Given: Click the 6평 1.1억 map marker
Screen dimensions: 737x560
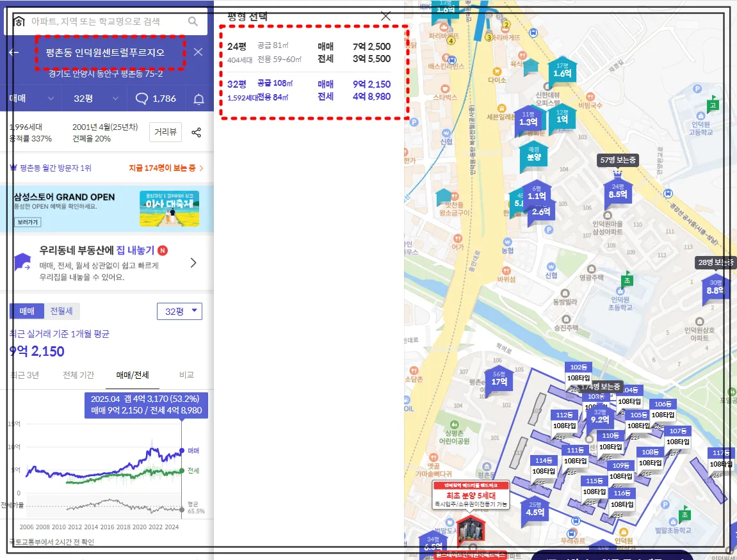Looking at the screenshot, I should point(537,193).
